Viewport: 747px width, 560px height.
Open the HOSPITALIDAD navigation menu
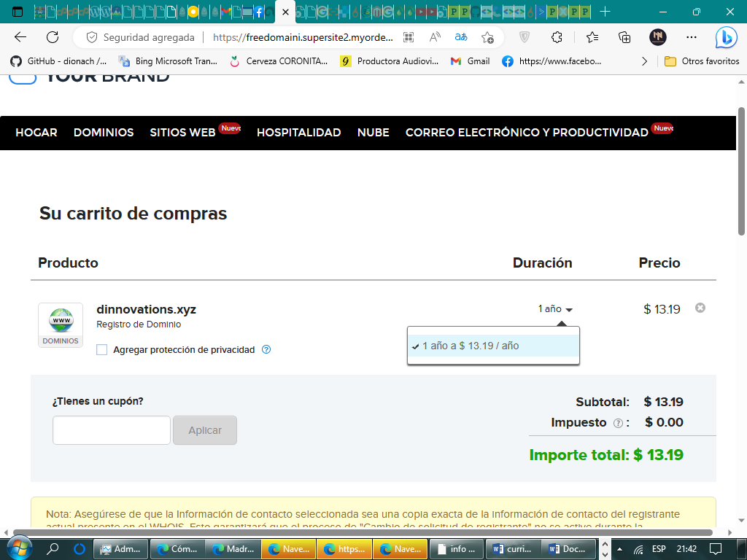click(x=298, y=133)
